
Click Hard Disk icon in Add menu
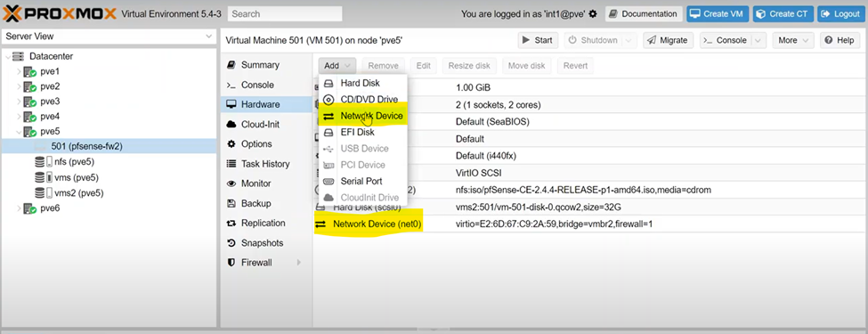(329, 83)
